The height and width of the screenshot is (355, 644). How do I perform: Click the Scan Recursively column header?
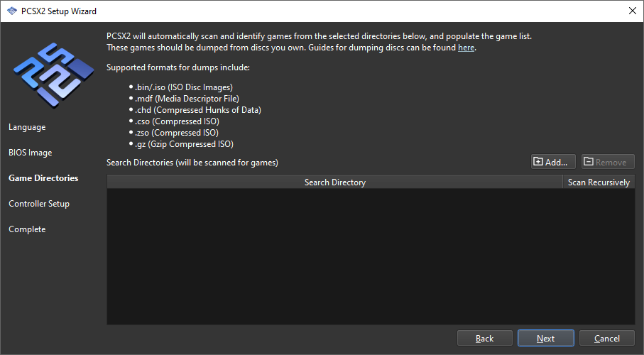(598, 182)
